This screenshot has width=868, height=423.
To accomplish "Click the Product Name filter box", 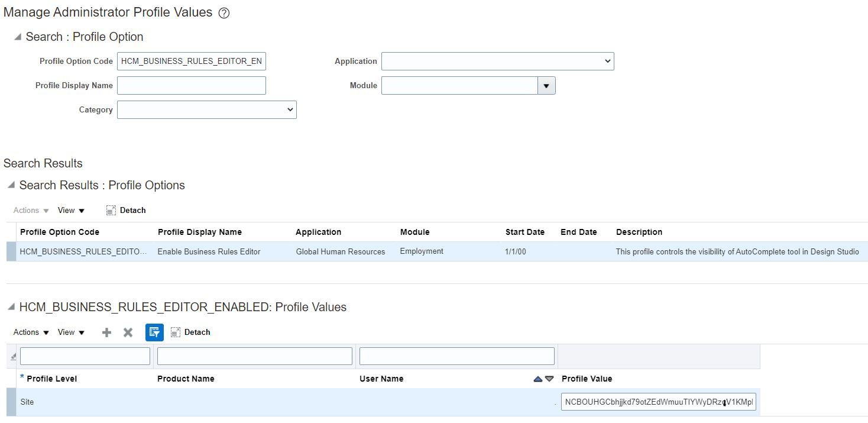I will [x=254, y=356].
